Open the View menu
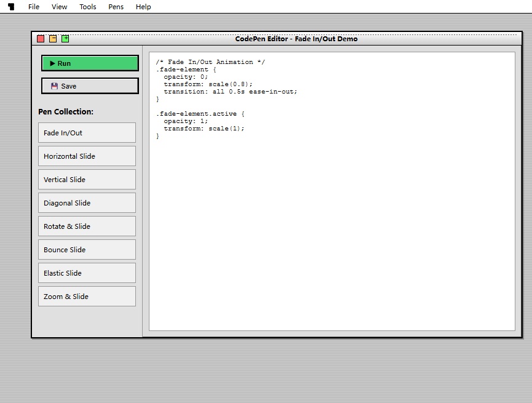This screenshot has height=403, width=532. [x=60, y=7]
